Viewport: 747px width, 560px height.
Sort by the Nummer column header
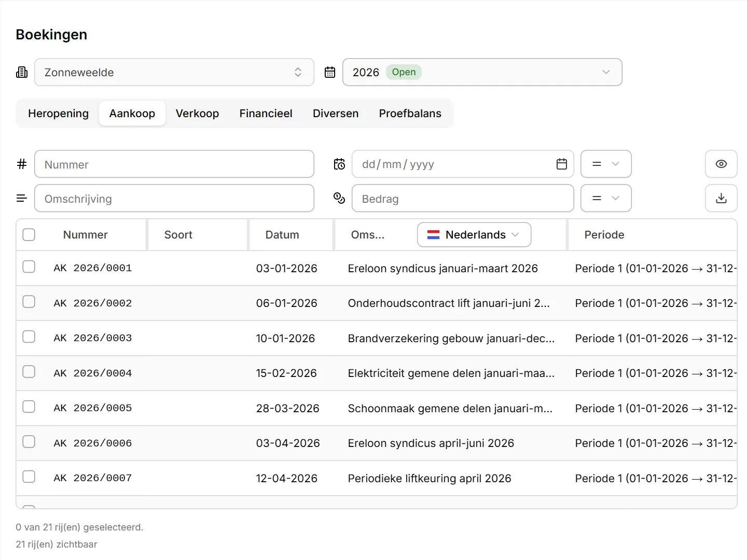[86, 235]
